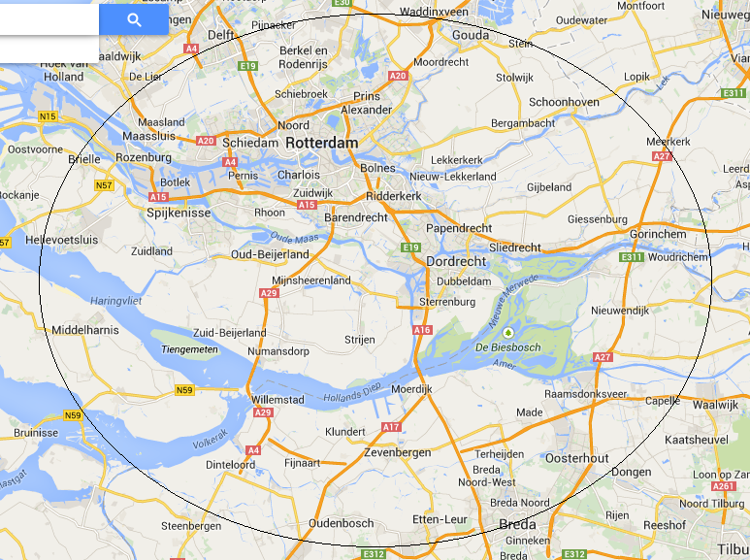The image size is (750, 560).
Task: Click the search input field
Action: (49, 19)
